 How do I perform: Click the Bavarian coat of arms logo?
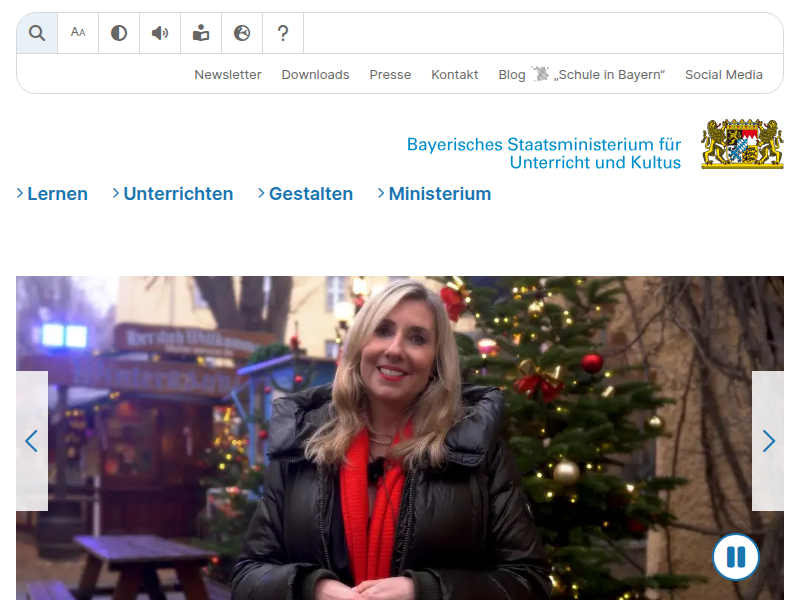point(742,144)
